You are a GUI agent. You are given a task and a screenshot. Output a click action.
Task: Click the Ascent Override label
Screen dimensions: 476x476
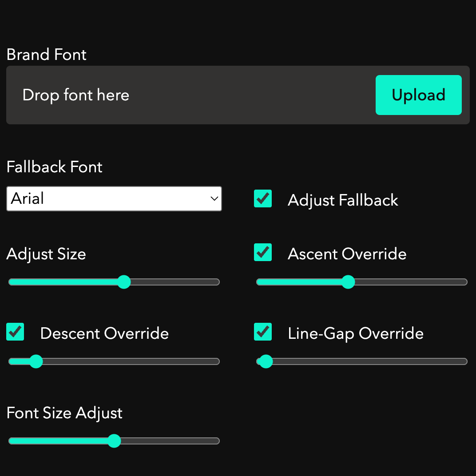[347, 254]
